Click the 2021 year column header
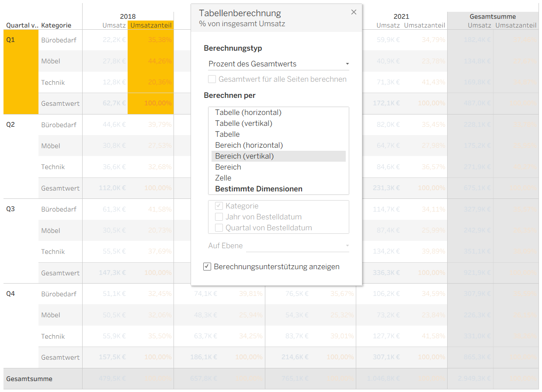This screenshot has height=392, width=542. point(401,17)
